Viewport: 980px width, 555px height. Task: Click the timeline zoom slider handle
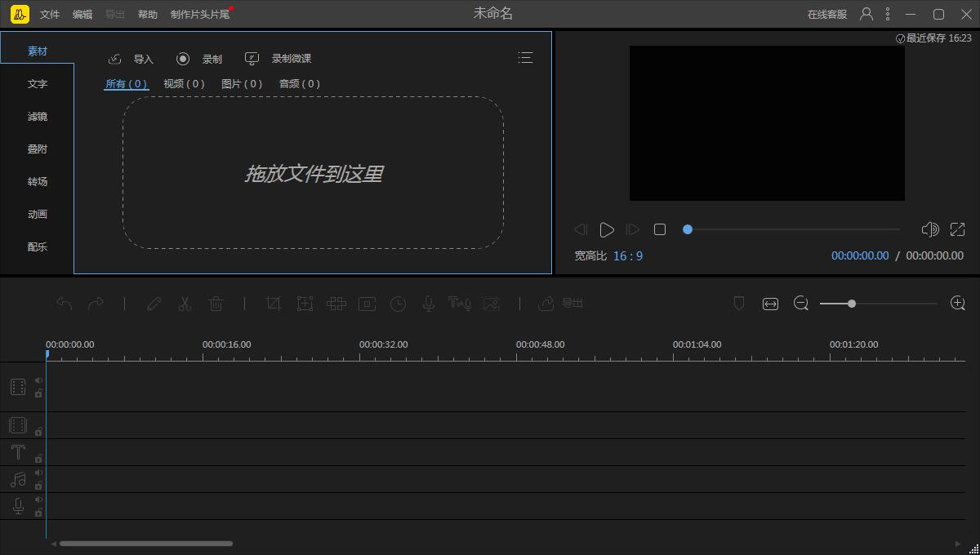tap(852, 304)
